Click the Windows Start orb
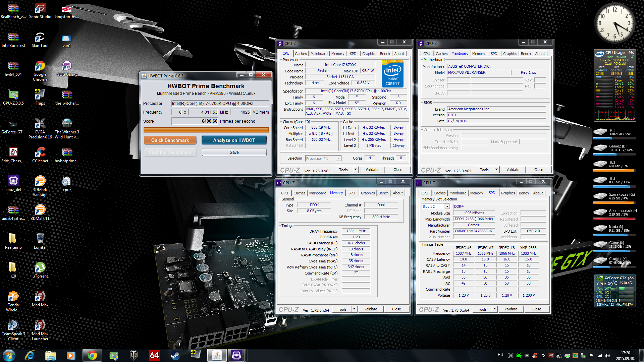The image size is (644, 362). coord(9,355)
